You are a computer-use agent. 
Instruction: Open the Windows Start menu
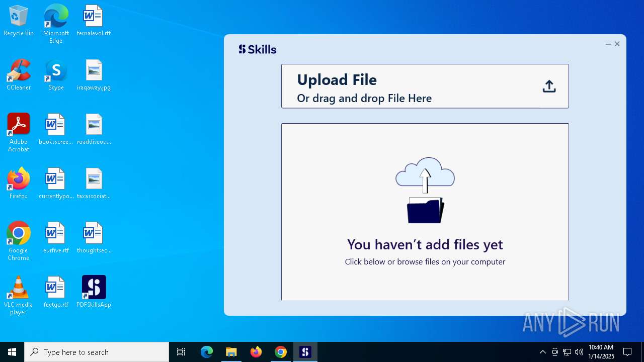(x=12, y=352)
